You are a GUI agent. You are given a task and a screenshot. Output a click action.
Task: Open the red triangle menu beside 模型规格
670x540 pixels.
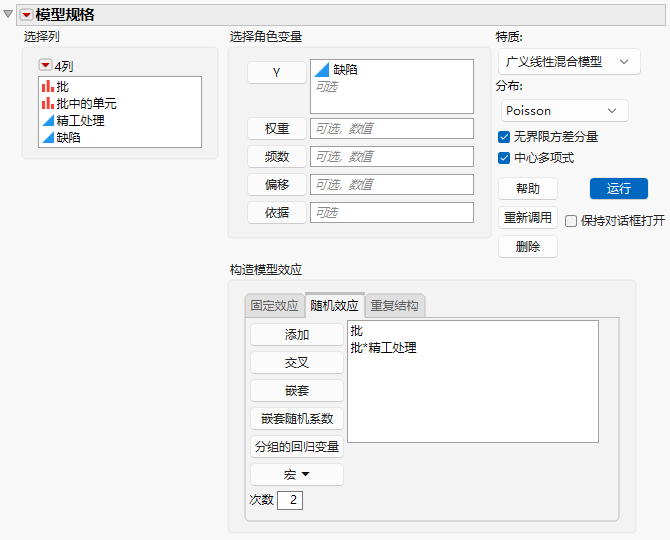26,15
